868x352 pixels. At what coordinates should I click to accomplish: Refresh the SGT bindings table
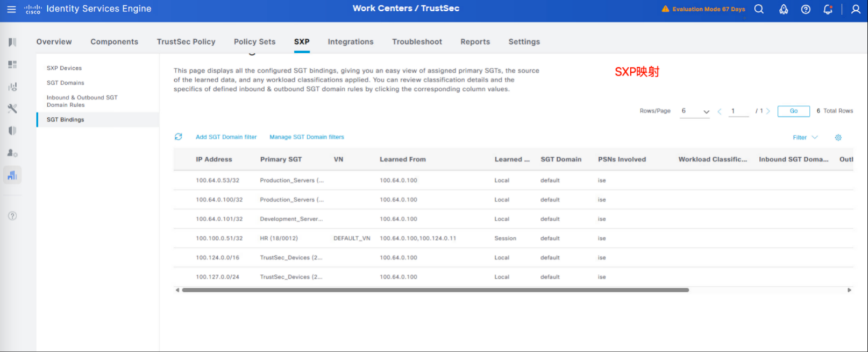coord(179,137)
